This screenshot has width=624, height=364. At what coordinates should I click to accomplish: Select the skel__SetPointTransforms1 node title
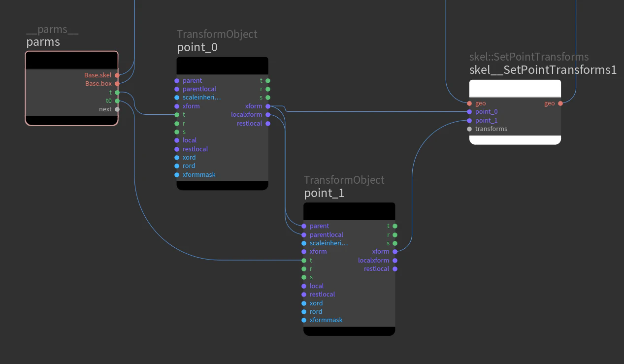point(543,70)
